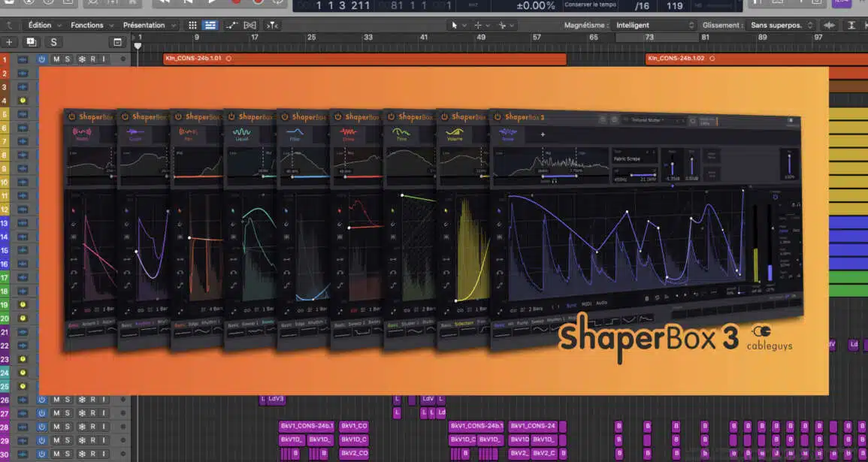This screenshot has height=462, width=868.
Task: Mute track 27 with M
Action: click(x=56, y=412)
